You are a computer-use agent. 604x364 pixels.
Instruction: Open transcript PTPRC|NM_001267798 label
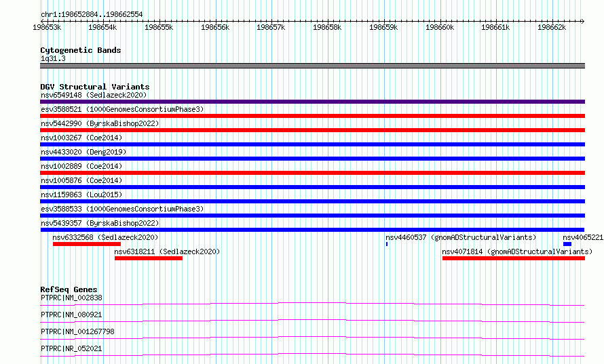78,331
